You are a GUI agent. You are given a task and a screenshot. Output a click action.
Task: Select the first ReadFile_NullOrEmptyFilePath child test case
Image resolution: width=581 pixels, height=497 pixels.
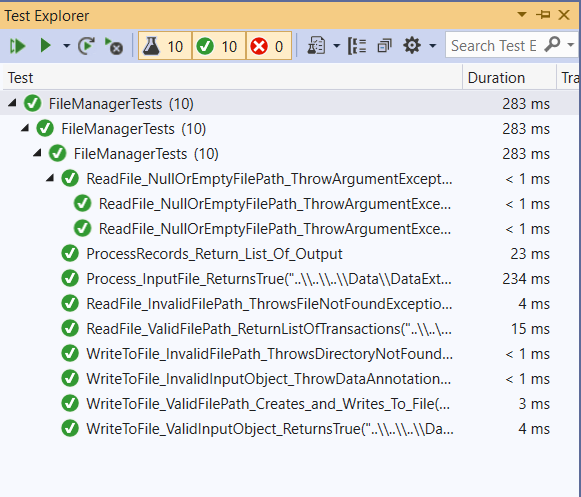tap(289, 204)
